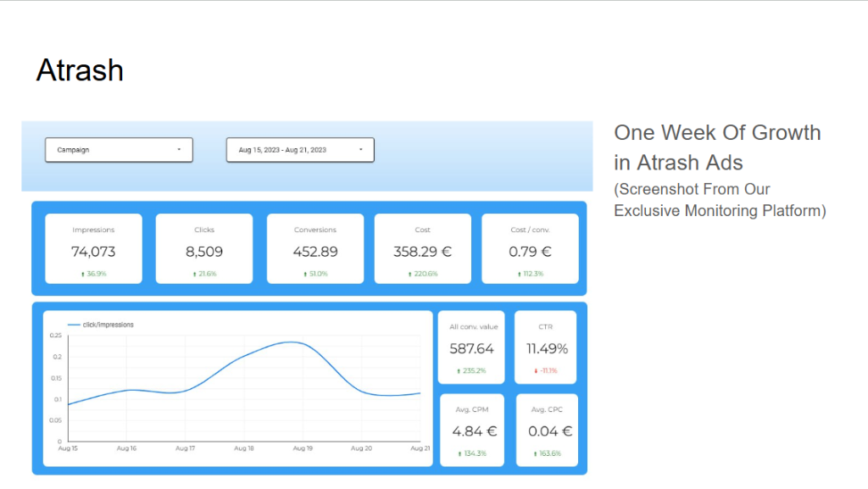Click the Atrash slide title

(x=80, y=70)
